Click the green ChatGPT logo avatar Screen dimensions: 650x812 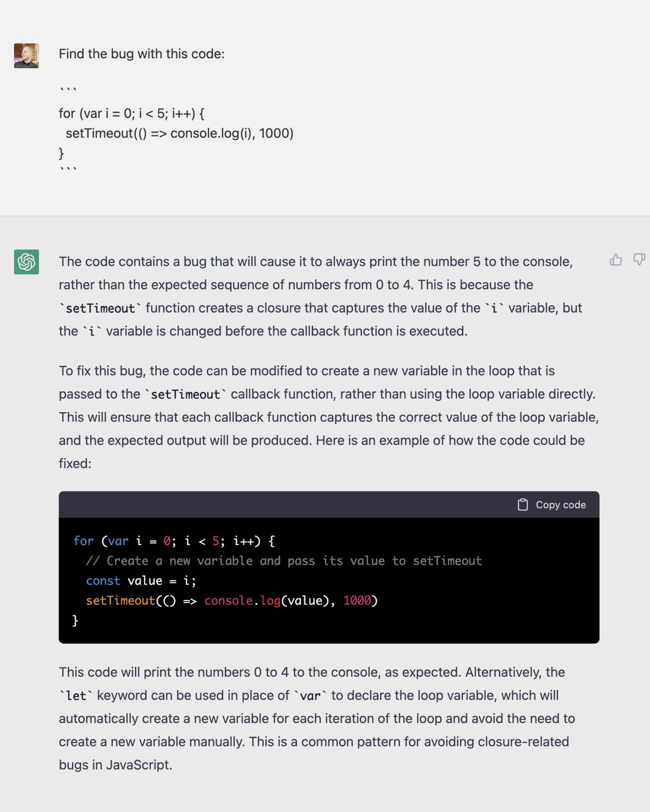click(26, 262)
